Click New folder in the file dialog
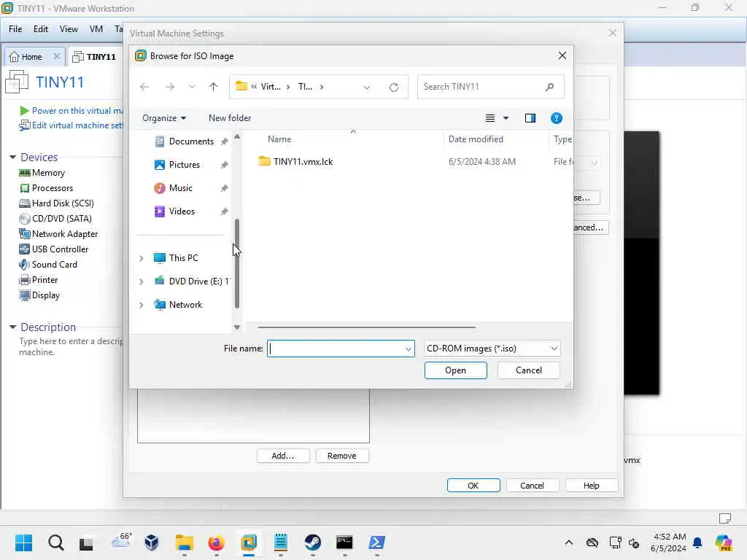Screen dimensions: 747x560 (x=230, y=118)
